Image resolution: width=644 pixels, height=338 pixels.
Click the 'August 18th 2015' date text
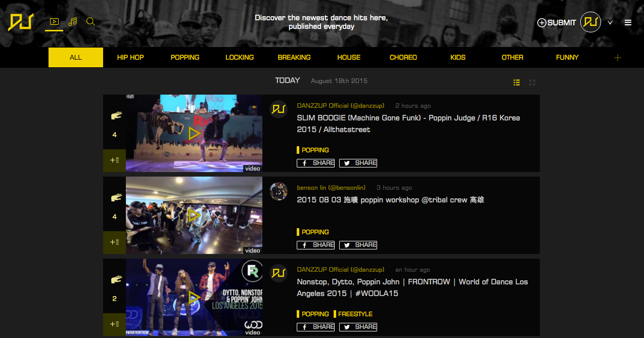[x=339, y=81]
